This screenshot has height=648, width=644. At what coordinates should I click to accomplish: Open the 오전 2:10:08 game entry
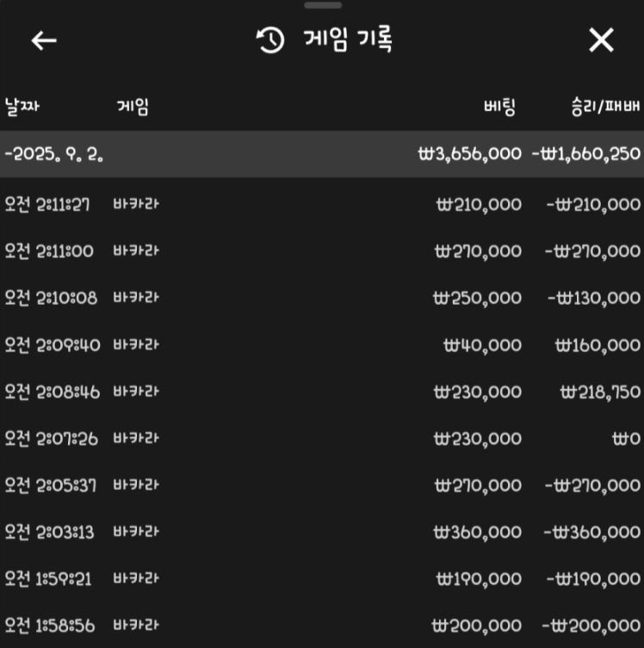coord(322,298)
